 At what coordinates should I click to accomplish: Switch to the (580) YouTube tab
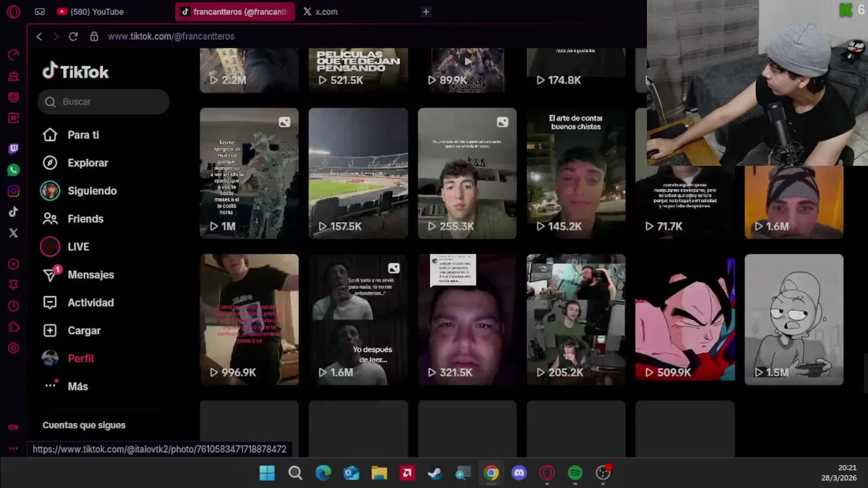pos(90,12)
